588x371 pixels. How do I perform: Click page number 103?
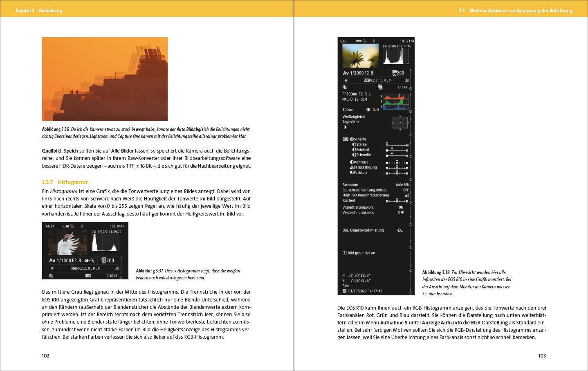point(542,355)
